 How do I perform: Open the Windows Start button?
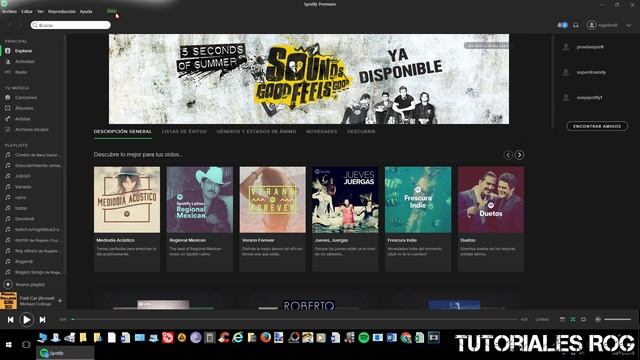(x=9, y=344)
